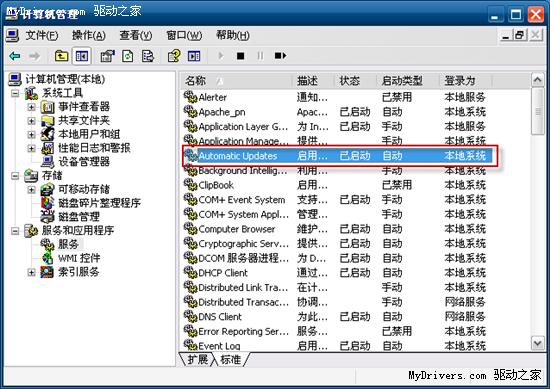Toggle the show/hide console tree button
The image size is (550, 389).
point(81,56)
